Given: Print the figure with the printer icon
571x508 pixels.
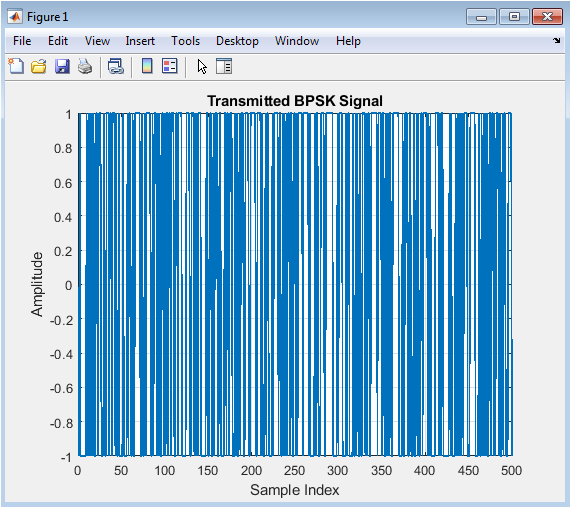Looking at the screenshot, I should tap(85, 67).
